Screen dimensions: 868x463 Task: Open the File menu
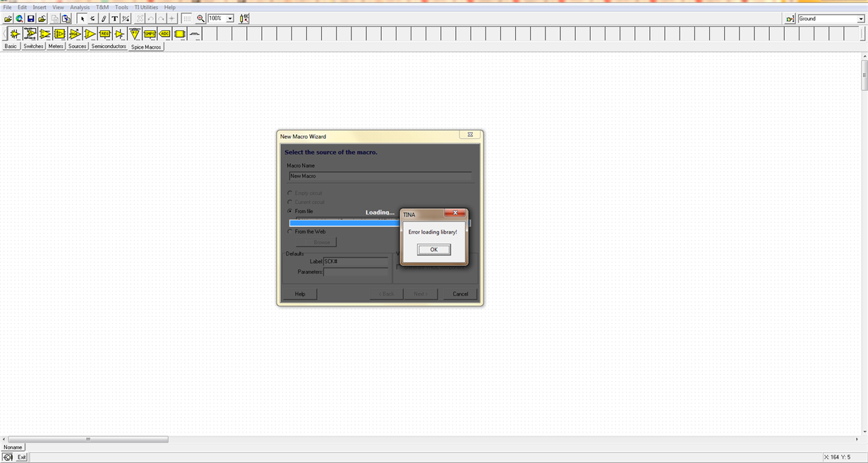pyautogui.click(x=8, y=7)
